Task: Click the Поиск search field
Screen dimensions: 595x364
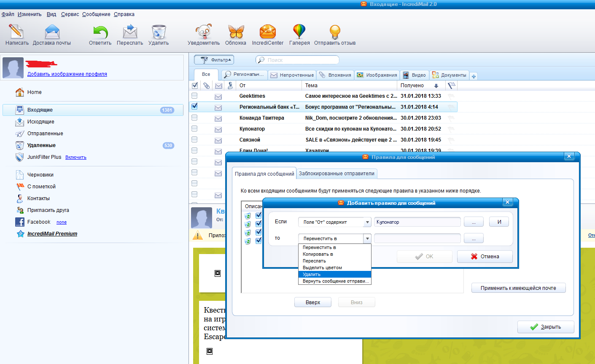Action: point(297,60)
